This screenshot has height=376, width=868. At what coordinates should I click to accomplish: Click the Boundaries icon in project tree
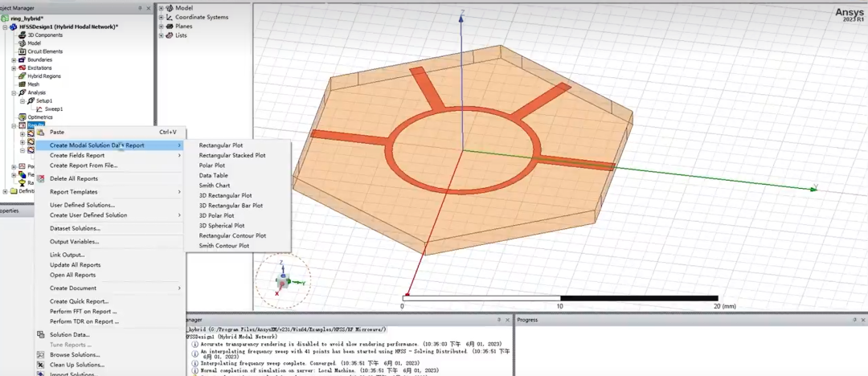pyautogui.click(x=23, y=59)
